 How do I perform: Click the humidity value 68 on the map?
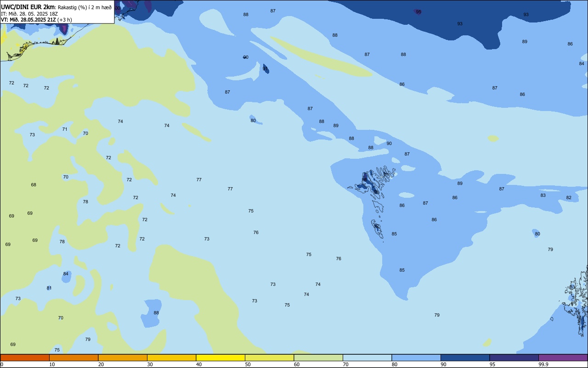tap(34, 185)
